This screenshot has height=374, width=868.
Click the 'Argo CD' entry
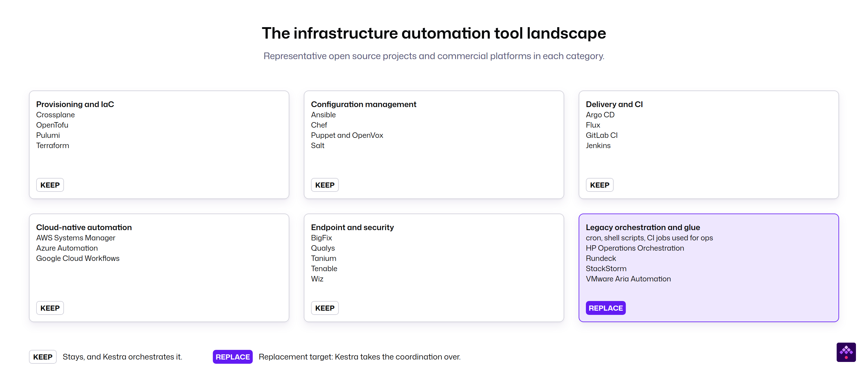click(600, 115)
